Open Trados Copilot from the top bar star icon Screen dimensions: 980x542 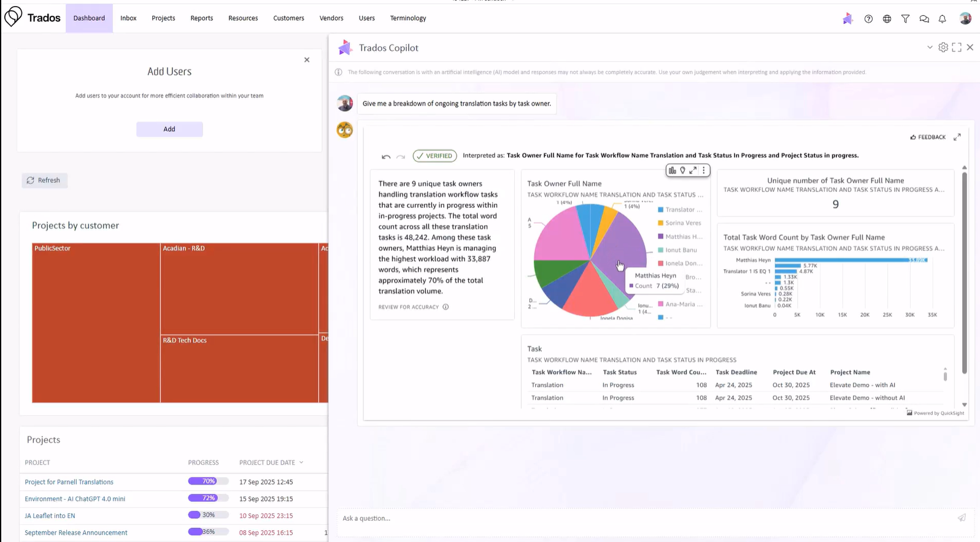point(847,19)
